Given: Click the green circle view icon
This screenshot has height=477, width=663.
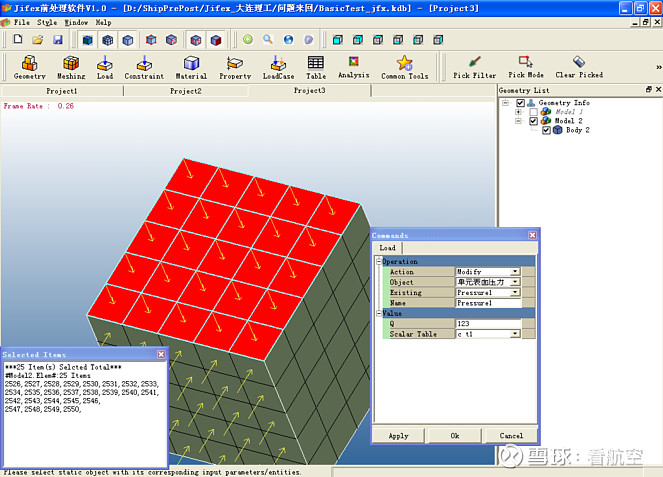Looking at the screenshot, I should pos(248,40).
